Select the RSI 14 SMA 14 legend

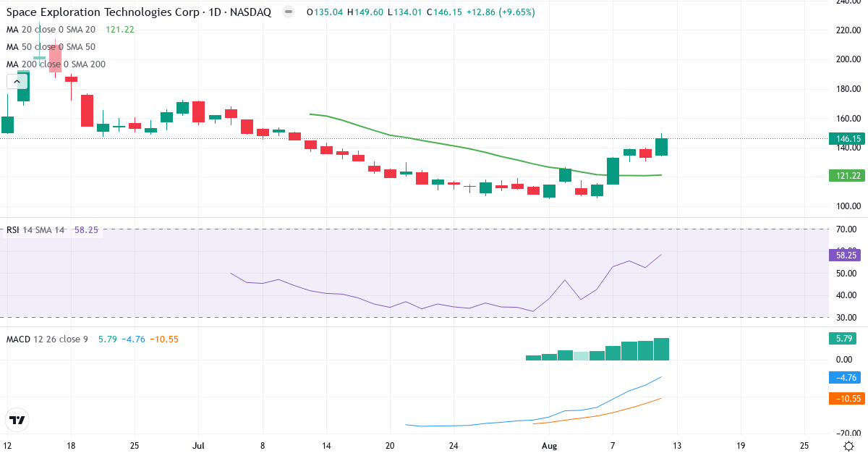click(x=36, y=230)
